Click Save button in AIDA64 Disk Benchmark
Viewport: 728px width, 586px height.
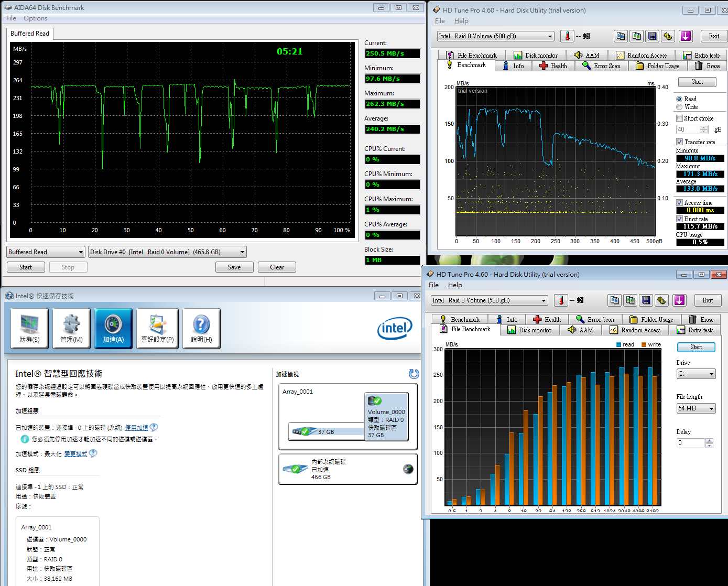(234, 267)
